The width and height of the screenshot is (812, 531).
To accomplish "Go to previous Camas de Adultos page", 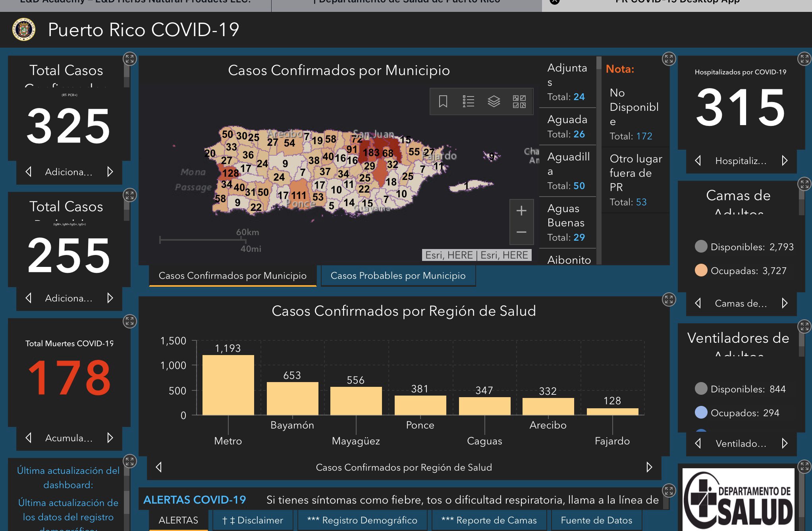I will 698,303.
